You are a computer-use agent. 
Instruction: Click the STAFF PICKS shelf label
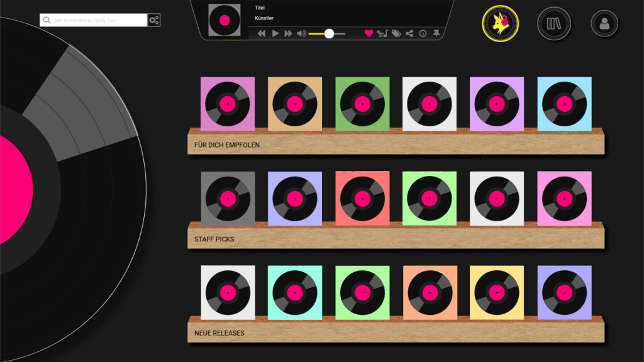(214, 239)
